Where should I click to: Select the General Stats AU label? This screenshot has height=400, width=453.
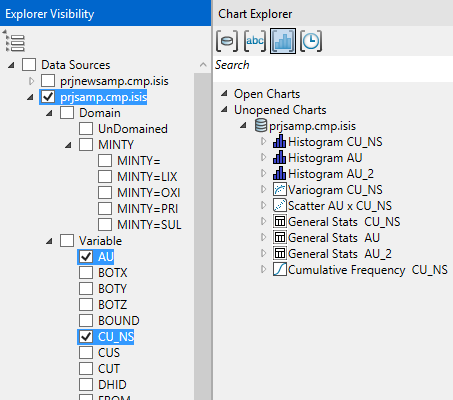[334, 238]
